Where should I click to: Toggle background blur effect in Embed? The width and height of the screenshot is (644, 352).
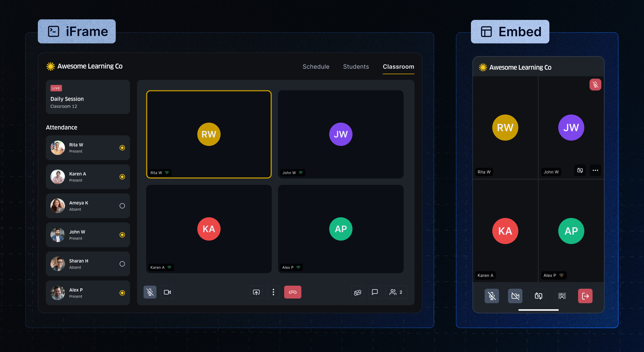tap(562, 296)
